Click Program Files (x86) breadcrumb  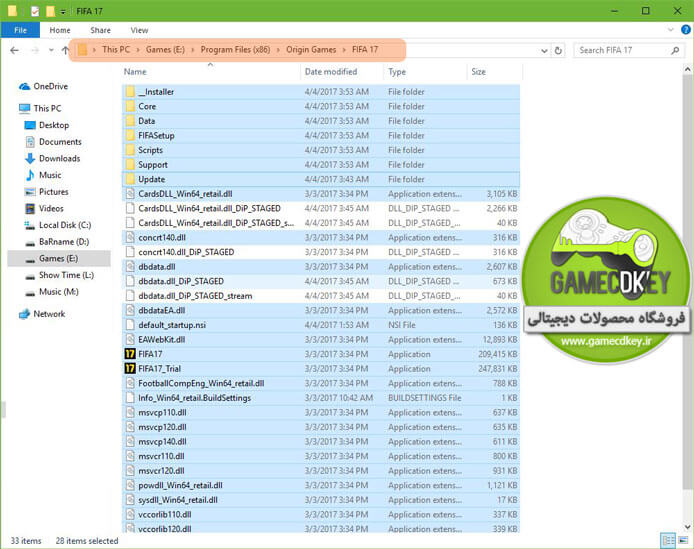tap(235, 50)
